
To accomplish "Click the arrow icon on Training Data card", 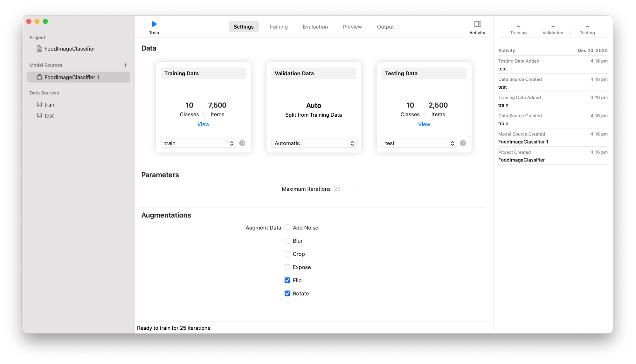I will (x=242, y=143).
